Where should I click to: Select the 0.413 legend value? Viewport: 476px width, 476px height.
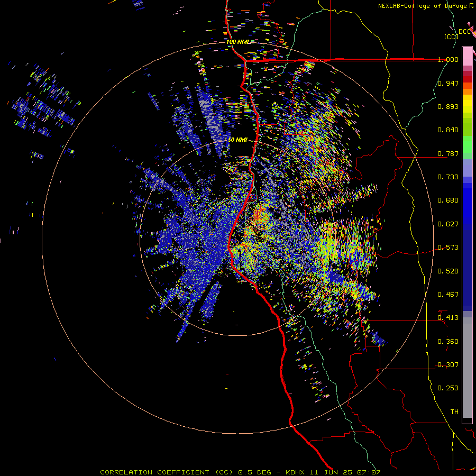point(448,318)
